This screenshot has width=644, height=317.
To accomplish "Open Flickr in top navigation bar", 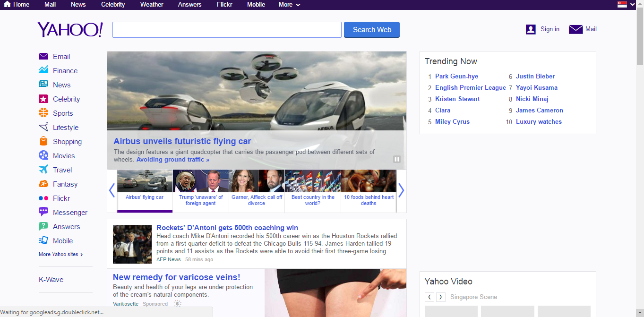I will click(x=224, y=4).
